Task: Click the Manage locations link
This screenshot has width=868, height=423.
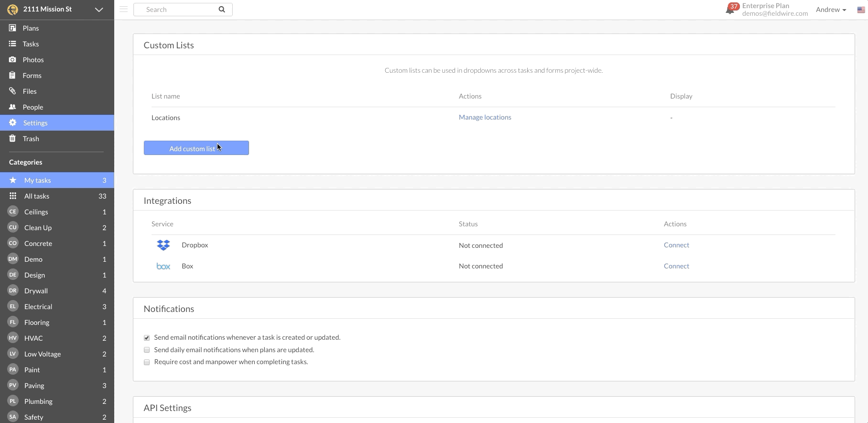Action: click(x=485, y=117)
